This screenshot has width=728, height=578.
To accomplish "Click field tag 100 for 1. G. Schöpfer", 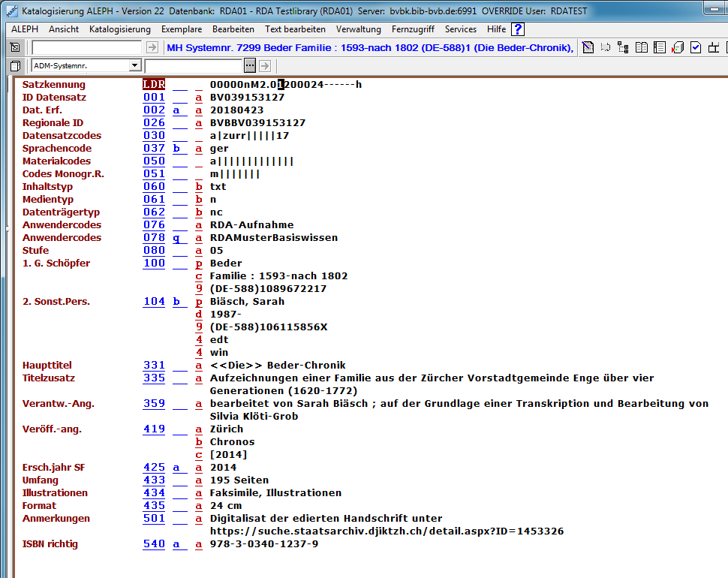I will [x=154, y=263].
